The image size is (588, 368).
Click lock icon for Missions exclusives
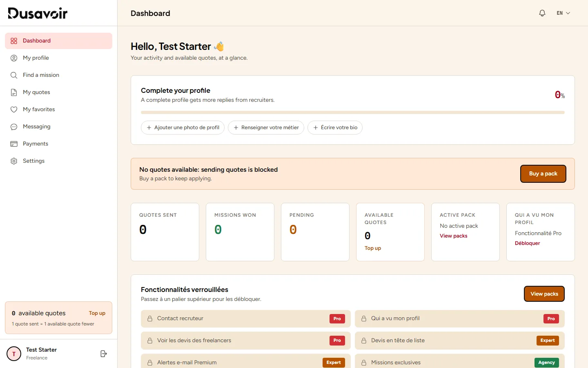point(364,363)
